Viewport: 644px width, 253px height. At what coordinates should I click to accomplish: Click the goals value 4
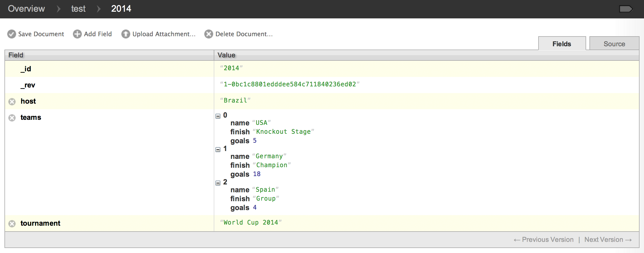pyautogui.click(x=255, y=207)
